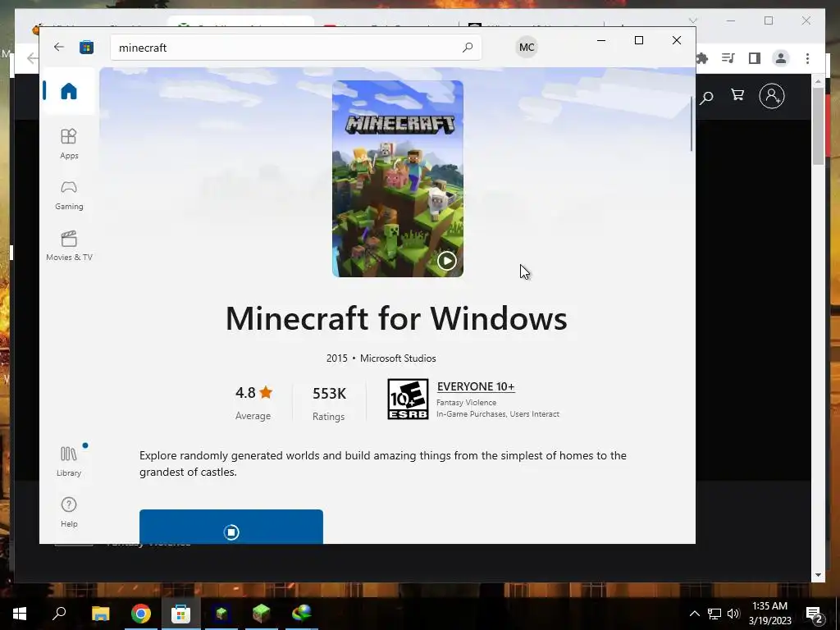Viewport: 840px width, 630px height.
Task: Click the Chrome page vertical scrollbar thumb
Action: click(818, 126)
